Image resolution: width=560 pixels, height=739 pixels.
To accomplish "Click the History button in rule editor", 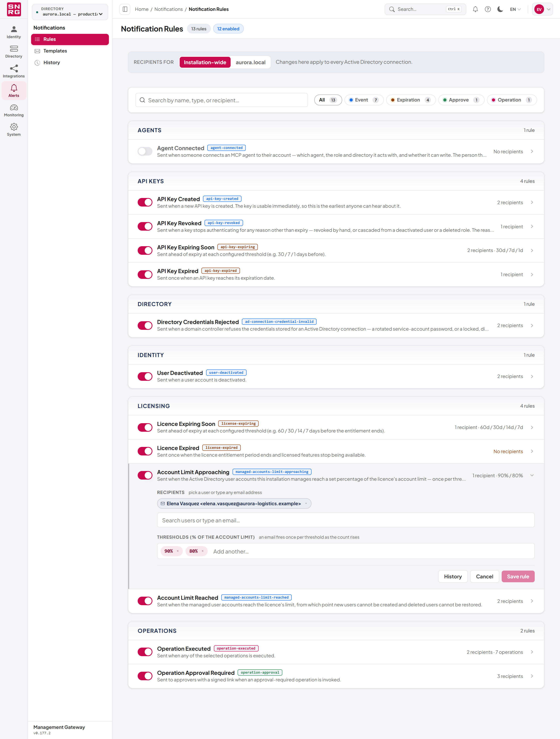I will [453, 577].
